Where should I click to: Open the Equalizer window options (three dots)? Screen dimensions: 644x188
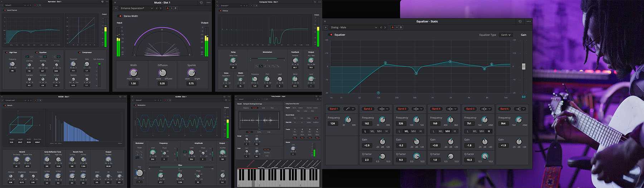tap(528, 21)
